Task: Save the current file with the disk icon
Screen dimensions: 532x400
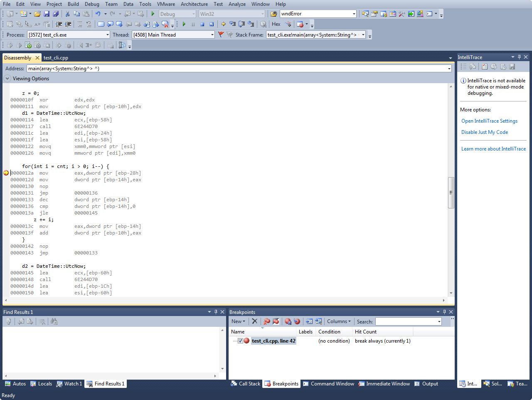Action: click(x=47, y=14)
